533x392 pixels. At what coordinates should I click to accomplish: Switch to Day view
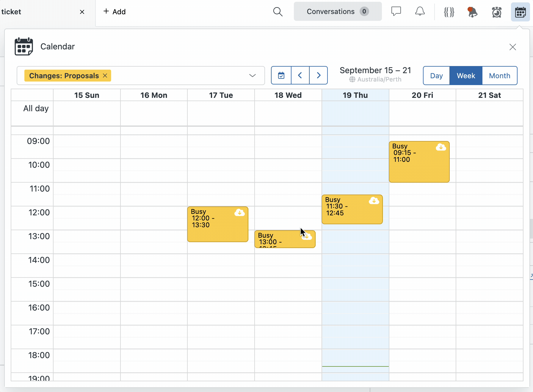(436, 76)
